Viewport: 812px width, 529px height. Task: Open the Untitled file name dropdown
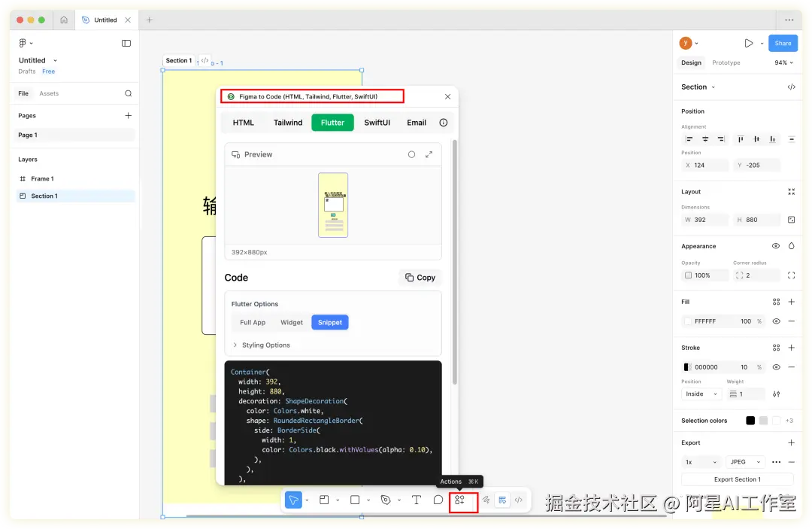(56, 61)
